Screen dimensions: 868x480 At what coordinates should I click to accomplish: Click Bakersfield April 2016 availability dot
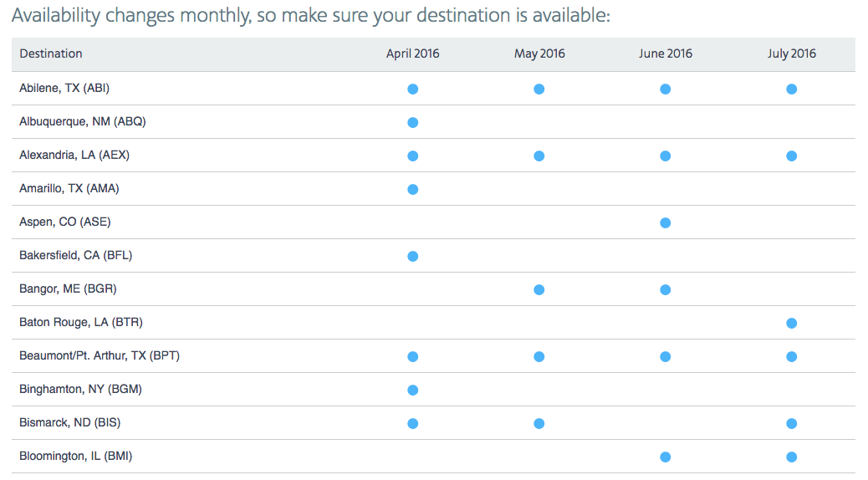412,256
